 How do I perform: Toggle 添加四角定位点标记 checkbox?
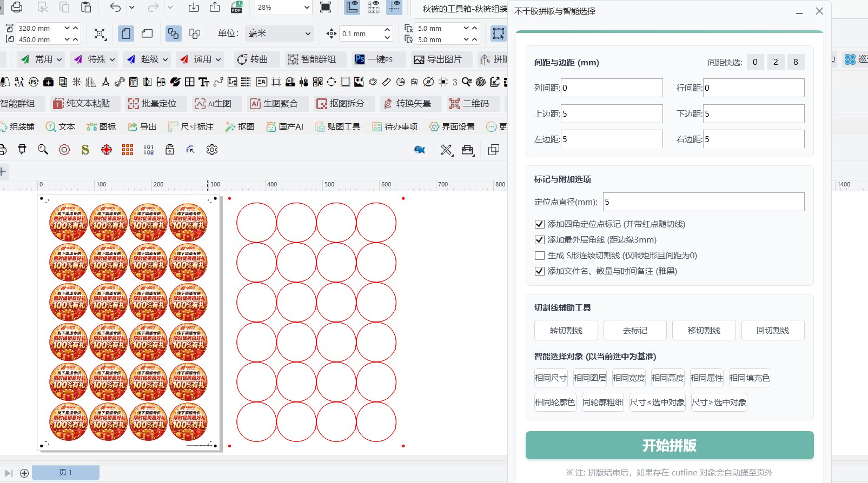pos(539,224)
